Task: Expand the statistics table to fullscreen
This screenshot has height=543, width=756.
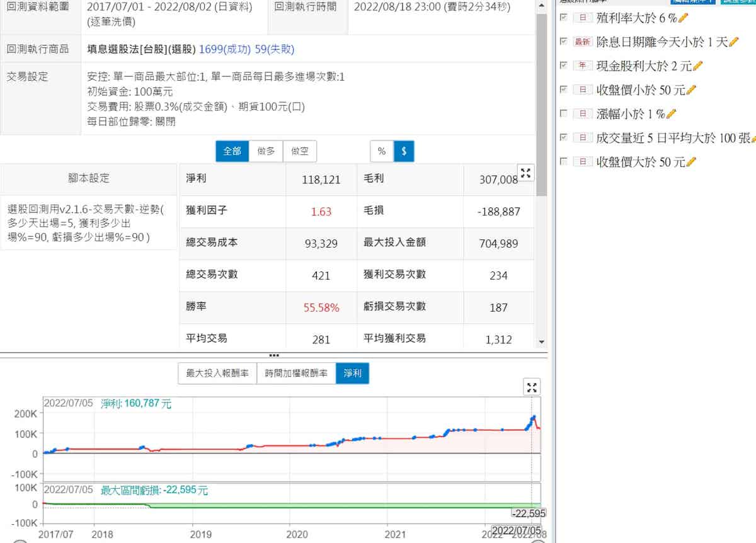Action: (525, 173)
